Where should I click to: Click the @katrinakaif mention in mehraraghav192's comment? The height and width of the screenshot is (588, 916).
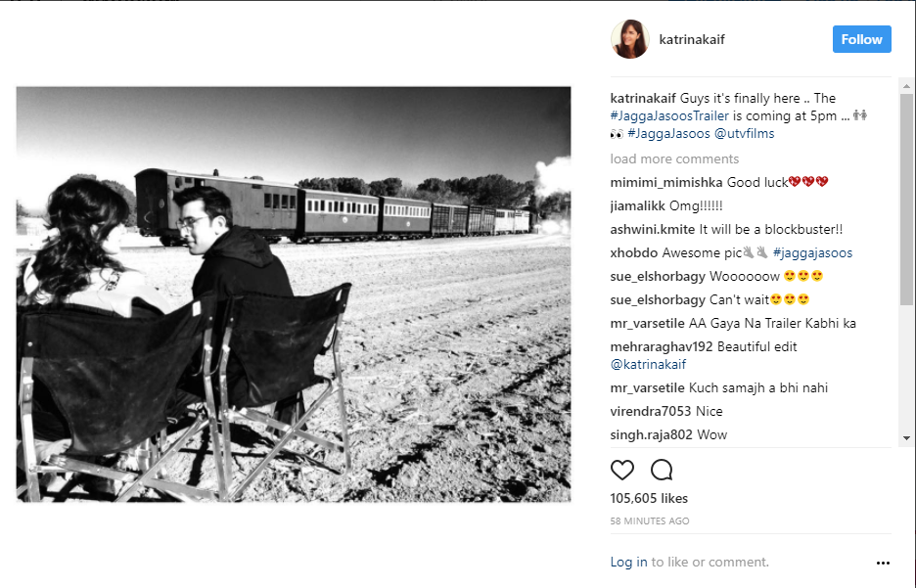(x=648, y=364)
